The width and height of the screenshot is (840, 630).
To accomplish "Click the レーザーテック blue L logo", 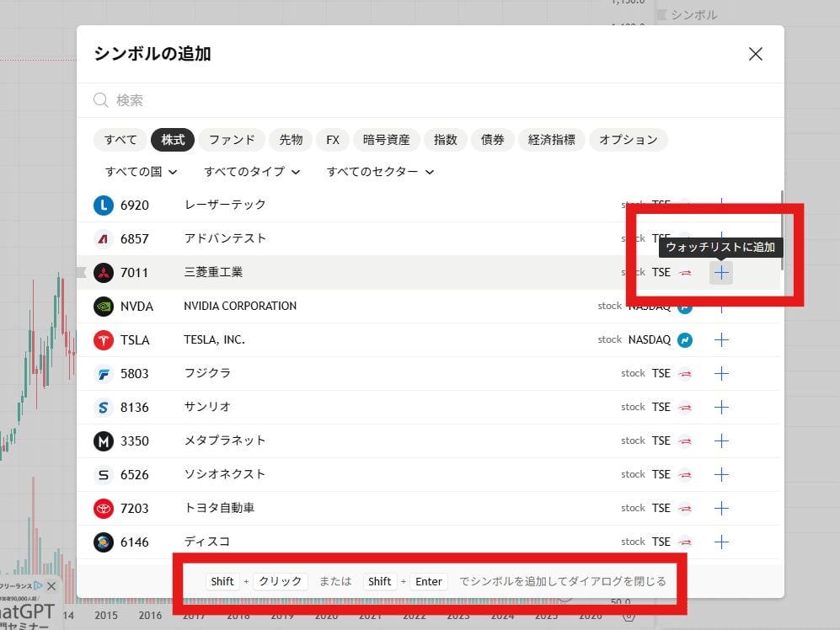I will pos(104,206).
